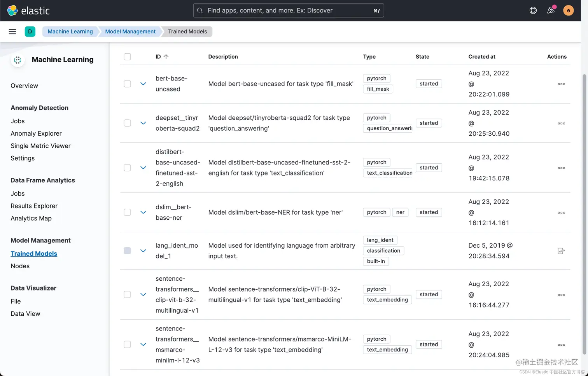Select the deepset__tinyroberta-squad2 row checkbox
This screenshot has height=376, width=588.
coord(127,123)
